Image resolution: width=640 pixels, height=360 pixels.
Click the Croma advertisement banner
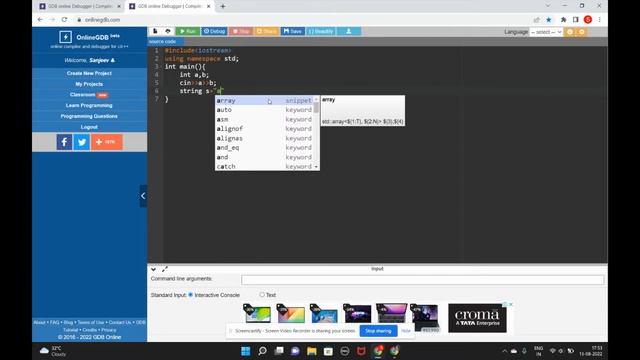coord(477,318)
